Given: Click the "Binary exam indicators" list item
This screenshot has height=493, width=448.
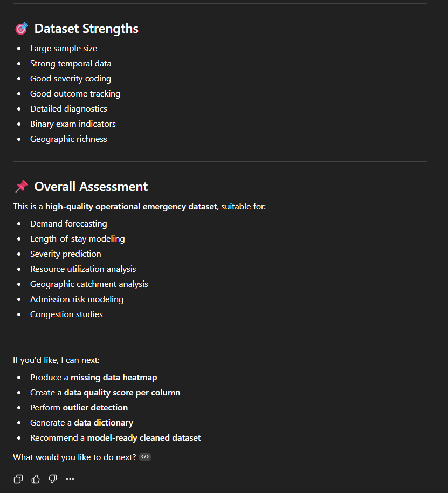Looking at the screenshot, I should pos(73,124).
